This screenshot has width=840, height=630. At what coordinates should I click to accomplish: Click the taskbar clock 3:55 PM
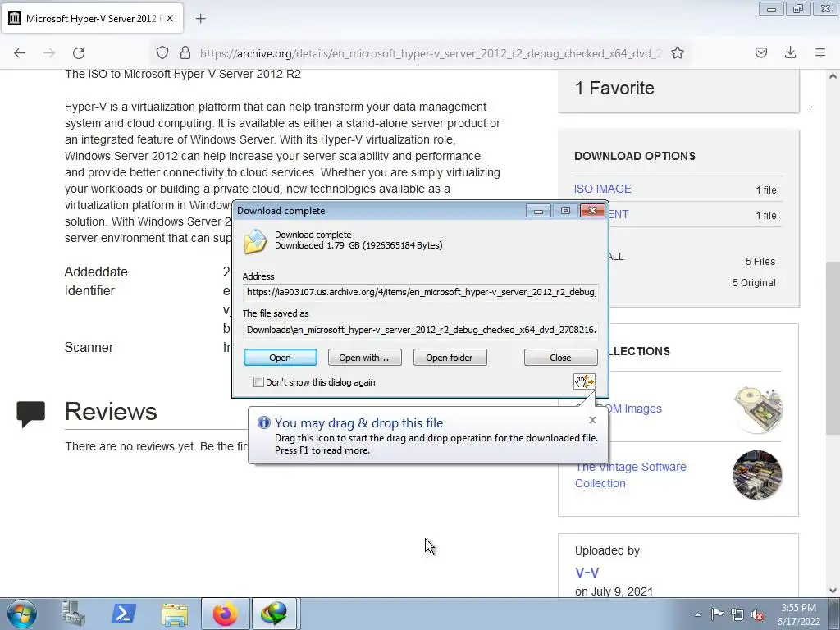click(798, 608)
